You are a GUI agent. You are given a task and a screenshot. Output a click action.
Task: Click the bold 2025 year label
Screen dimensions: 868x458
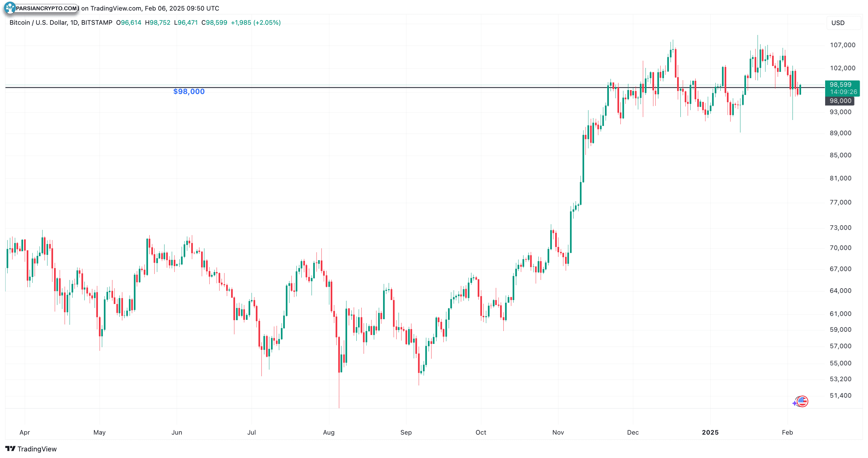coord(710,433)
